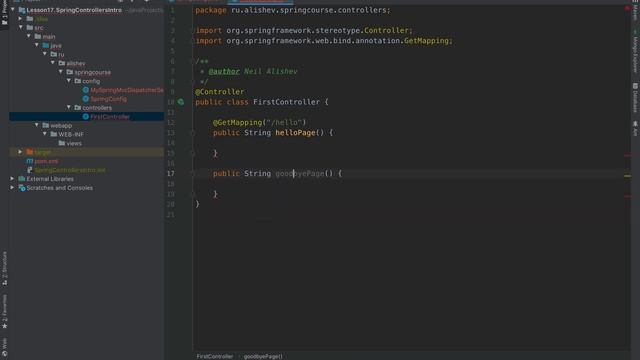640x360 pixels.
Task: Select the views folder icon
Action: click(x=62, y=143)
